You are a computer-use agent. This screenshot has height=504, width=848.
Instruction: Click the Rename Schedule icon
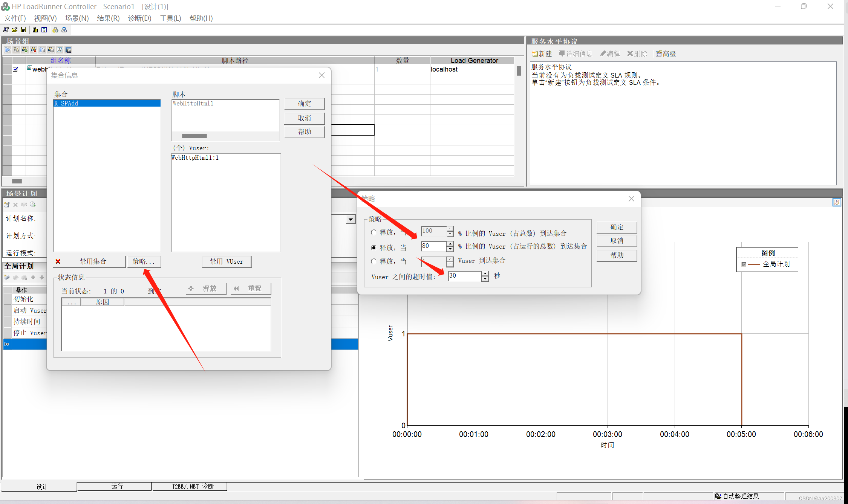[x=24, y=205]
